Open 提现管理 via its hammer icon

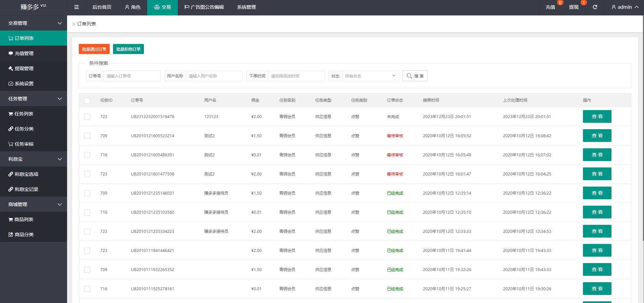(11, 68)
